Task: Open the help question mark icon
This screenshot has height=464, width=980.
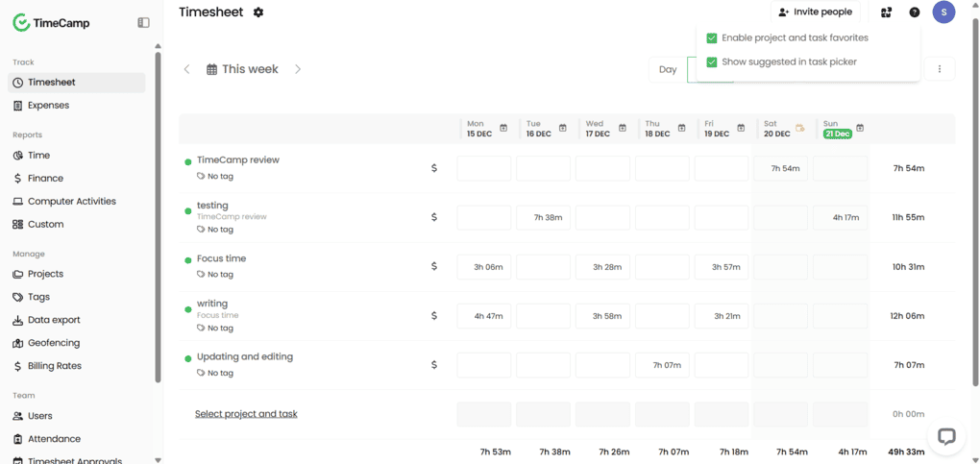Action: coord(915,12)
